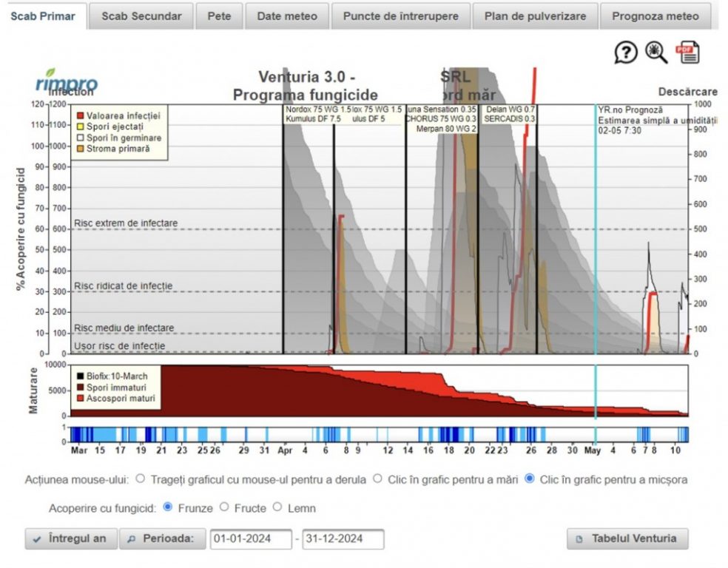The height and width of the screenshot is (568, 728).
Task: Click the 'YR.no Prognoză' forecast label
Action: [630, 110]
